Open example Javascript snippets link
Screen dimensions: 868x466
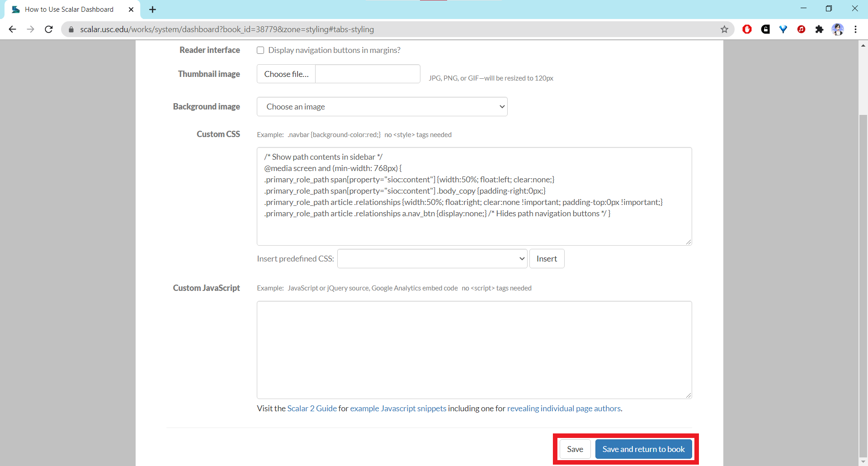pyautogui.click(x=398, y=409)
